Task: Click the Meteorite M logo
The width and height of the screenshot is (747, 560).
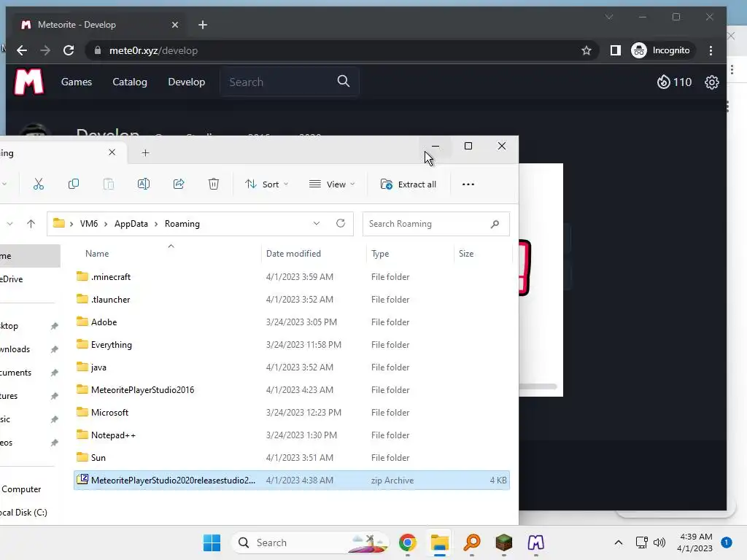Action: coord(29,82)
